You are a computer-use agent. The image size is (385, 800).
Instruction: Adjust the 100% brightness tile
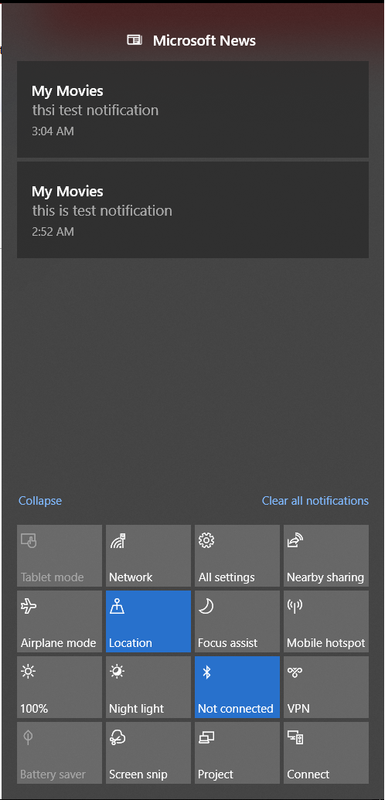coord(60,687)
